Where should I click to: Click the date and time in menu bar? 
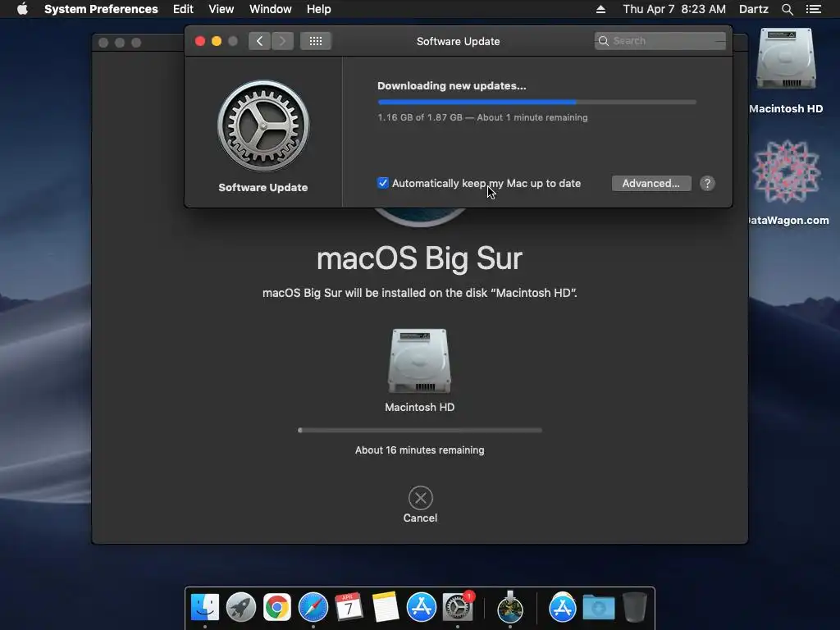[x=674, y=9]
